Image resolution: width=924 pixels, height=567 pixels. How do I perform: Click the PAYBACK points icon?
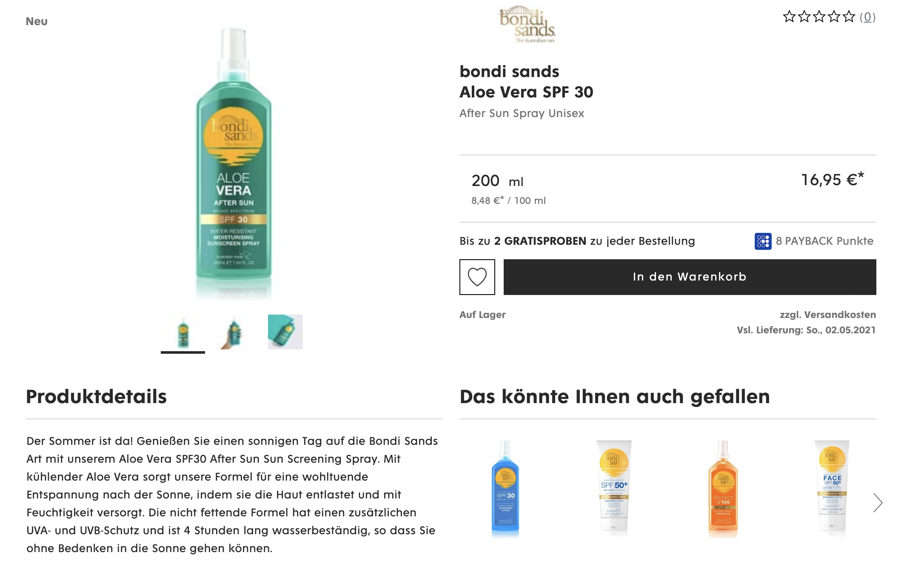[763, 241]
